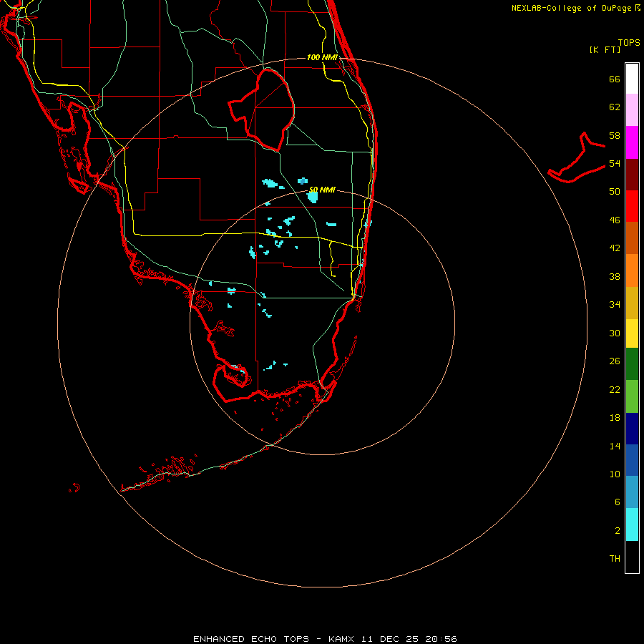644x644 pixels.
Task: Pick the light blue 6 kft swatch
Action: 632,492
